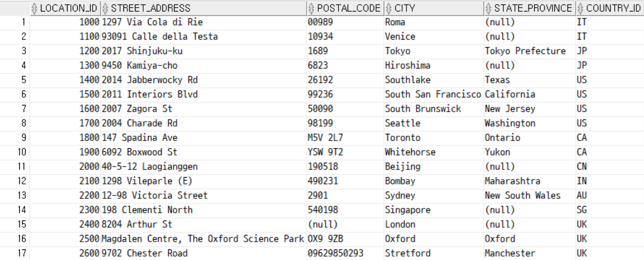The image size is (644, 260).
Task: Select cell '6092 Boxwood St'
Action: point(203,152)
